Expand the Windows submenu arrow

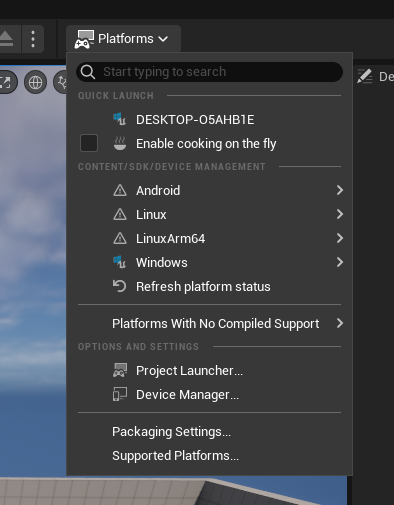340,262
